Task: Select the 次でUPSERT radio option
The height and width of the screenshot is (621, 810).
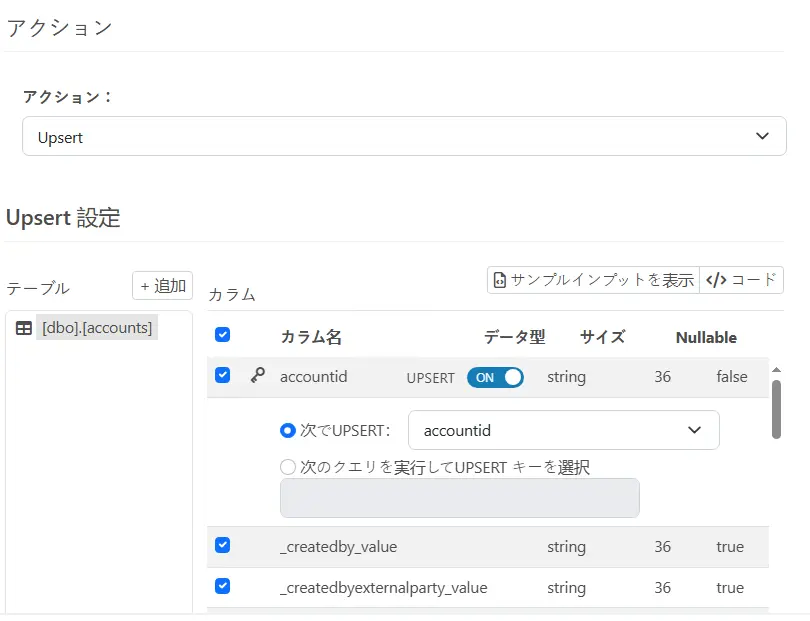Action: click(288, 431)
